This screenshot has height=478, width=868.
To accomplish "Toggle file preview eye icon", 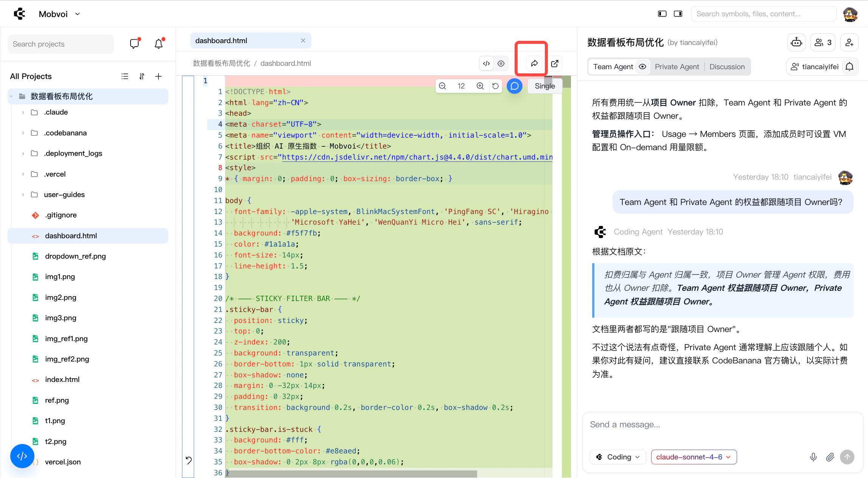I will coord(501,64).
